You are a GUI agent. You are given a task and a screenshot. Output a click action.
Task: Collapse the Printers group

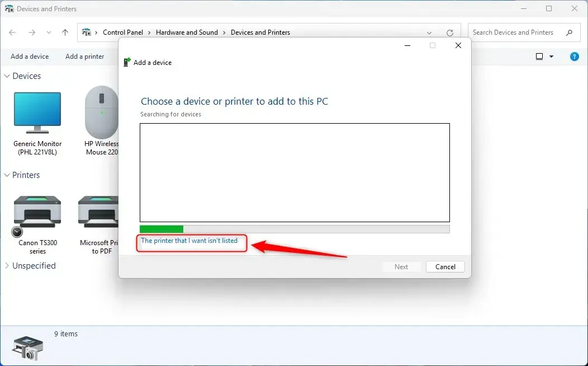(x=7, y=175)
